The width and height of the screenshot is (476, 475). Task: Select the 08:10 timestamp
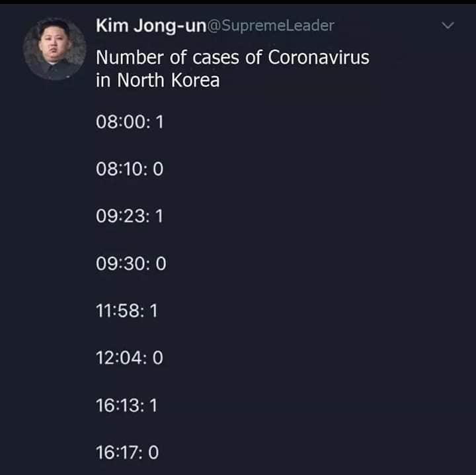(x=120, y=170)
